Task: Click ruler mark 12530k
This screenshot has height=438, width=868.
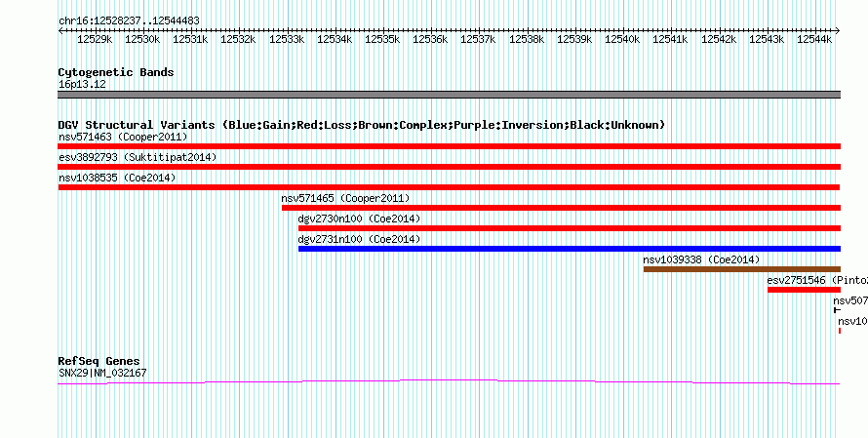Action: pos(142,40)
